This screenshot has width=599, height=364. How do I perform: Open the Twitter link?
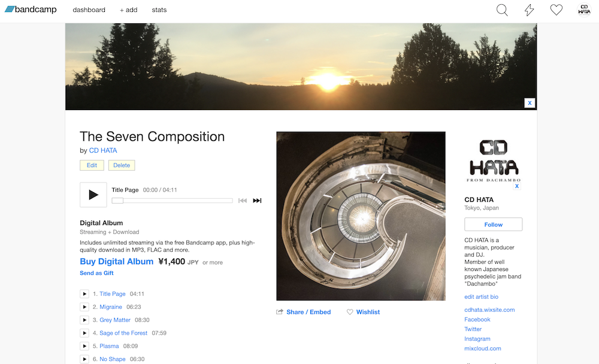tap(473, 329)
